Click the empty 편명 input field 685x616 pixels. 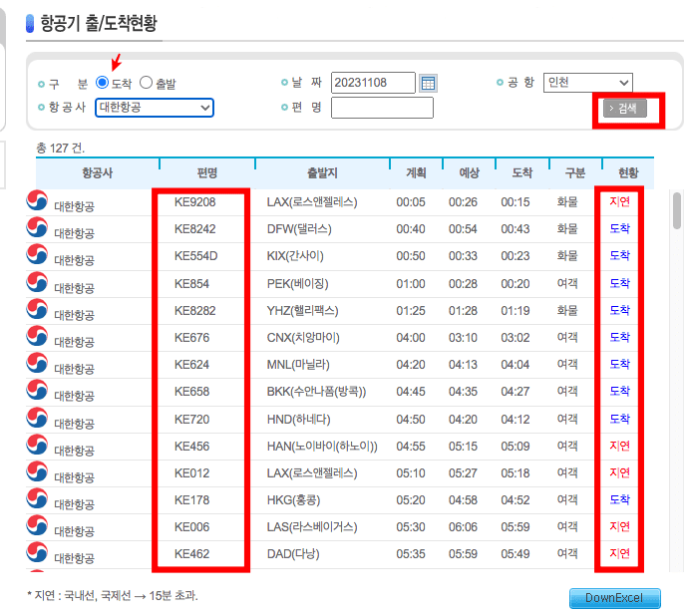(x=382, y=108)
